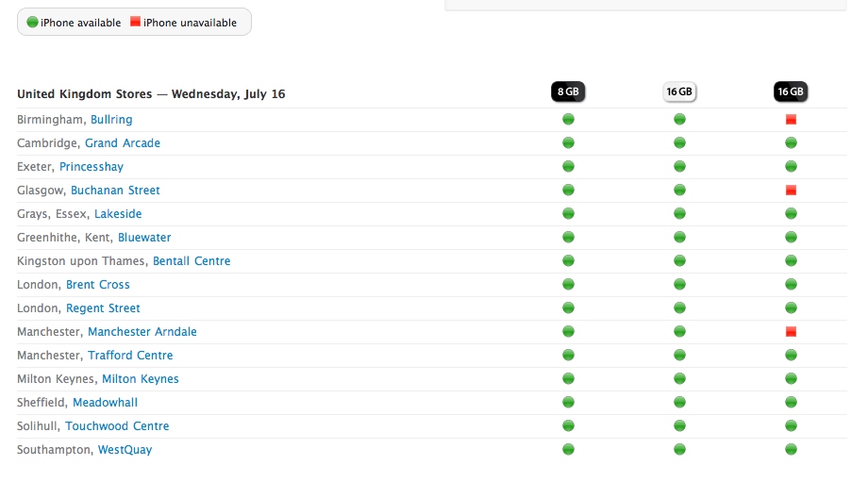
Task: Click the 'iPhone unavailable' legend text
Action: [x=190, y=23]
